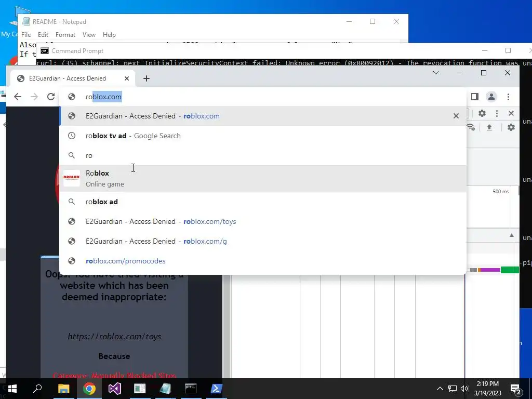Click Chrome forward arrow button
Image resolution: width=532 pixels, height=399 pixels.
[34, 97]
